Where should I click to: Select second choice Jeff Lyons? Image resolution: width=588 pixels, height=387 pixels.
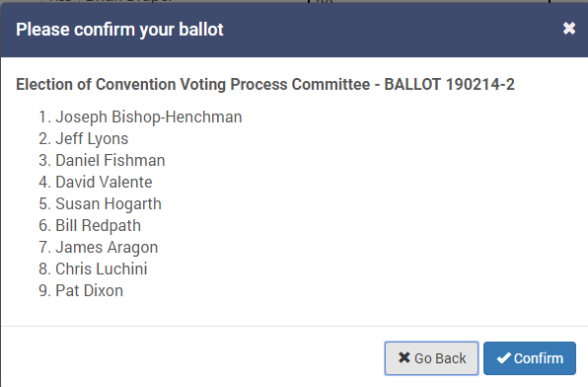[x=92, y=139]
